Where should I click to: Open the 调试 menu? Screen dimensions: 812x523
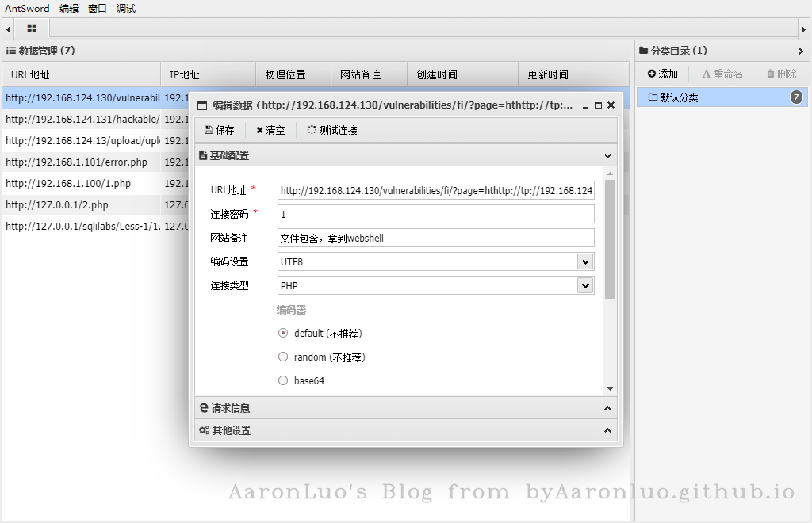click(x=126, y=8)
